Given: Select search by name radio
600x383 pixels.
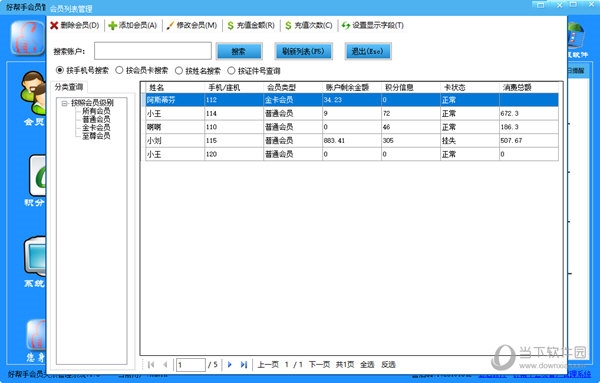Looking at the screenshot, I should pos(179,70).
